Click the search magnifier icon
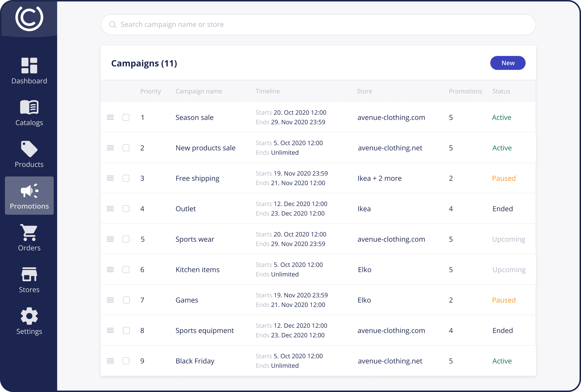Viewport: 581px width, 392px height. (113, 25)
